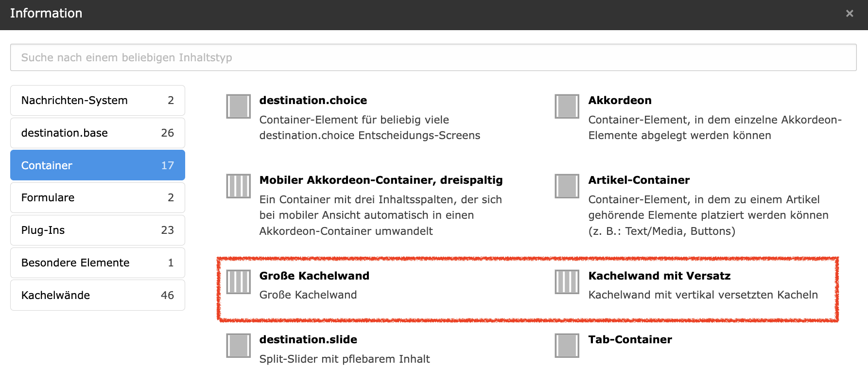Switch to the destination.base category
The image size is (868, 387).
tap(97, 133)
